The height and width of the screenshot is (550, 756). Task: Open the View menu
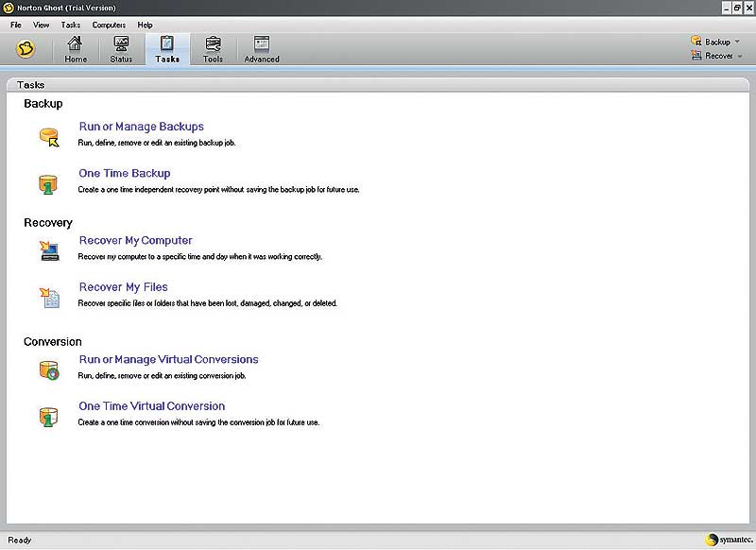pos(41,25)
